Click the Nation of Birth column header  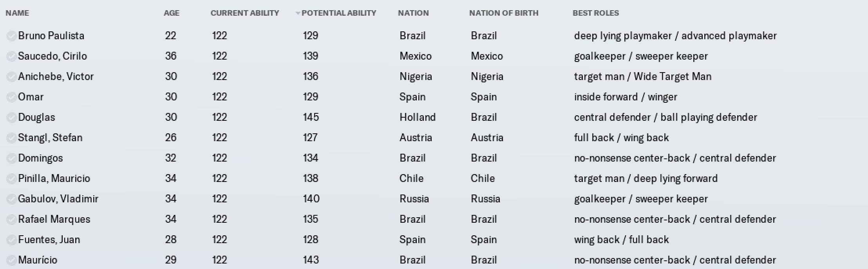pos(504,13)
